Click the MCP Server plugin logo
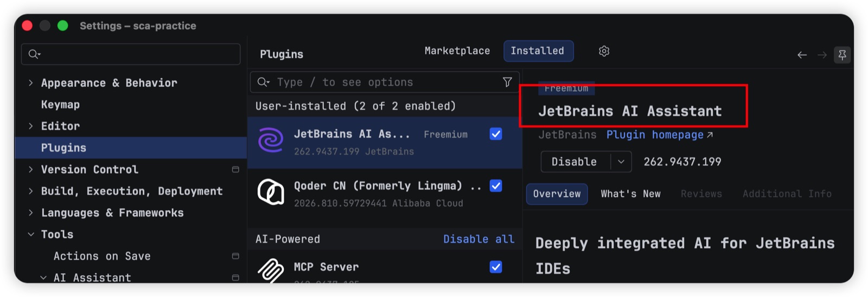 point(271,270)
